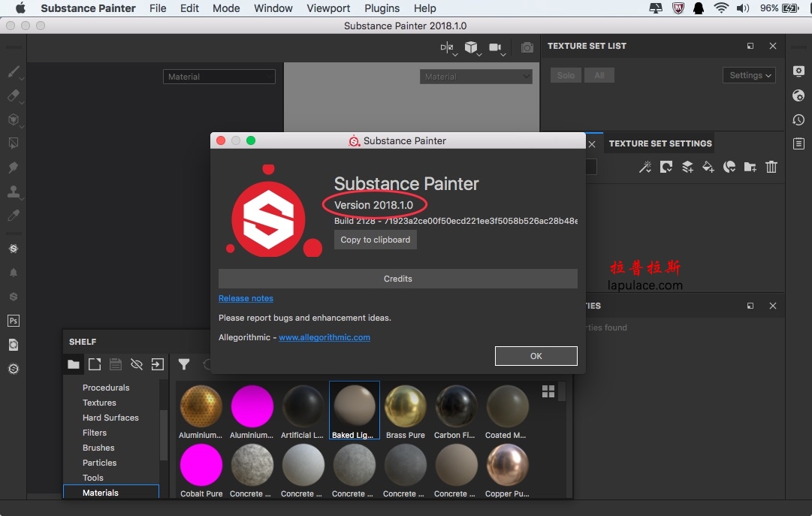Take a viewport screenshot with the photo camera icon
This screenshot has height=516, width=812.
tap(527, 47)
